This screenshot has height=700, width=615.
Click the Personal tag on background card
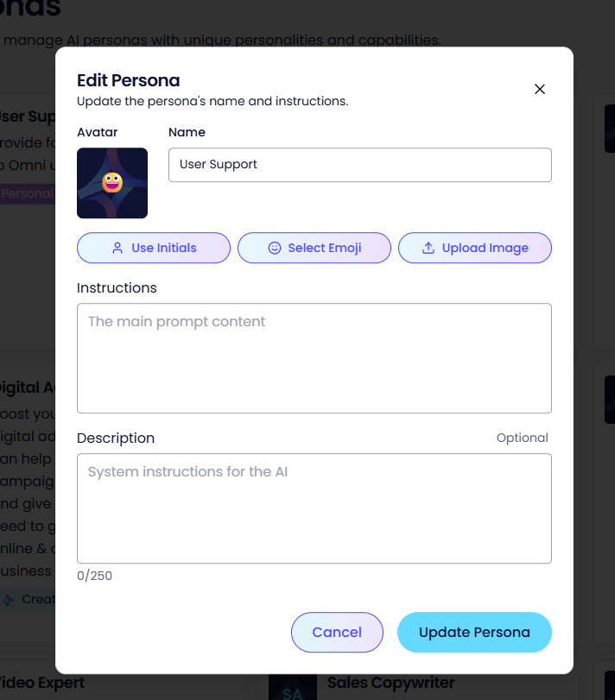point(26,193)
